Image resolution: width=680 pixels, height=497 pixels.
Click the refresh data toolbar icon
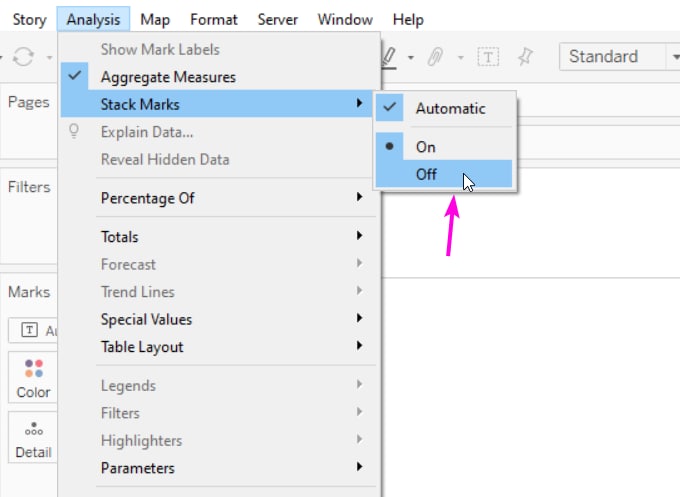click(23, 57)
